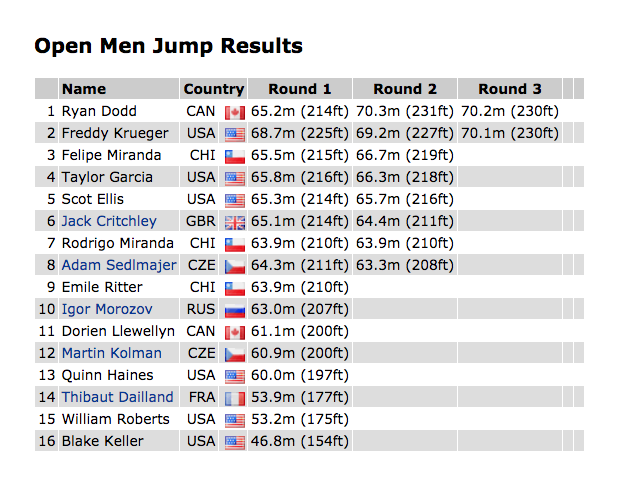623x499 pixels.
Task: Click USA flag icon in Freddy Krueger row
Action: (235, 134)
